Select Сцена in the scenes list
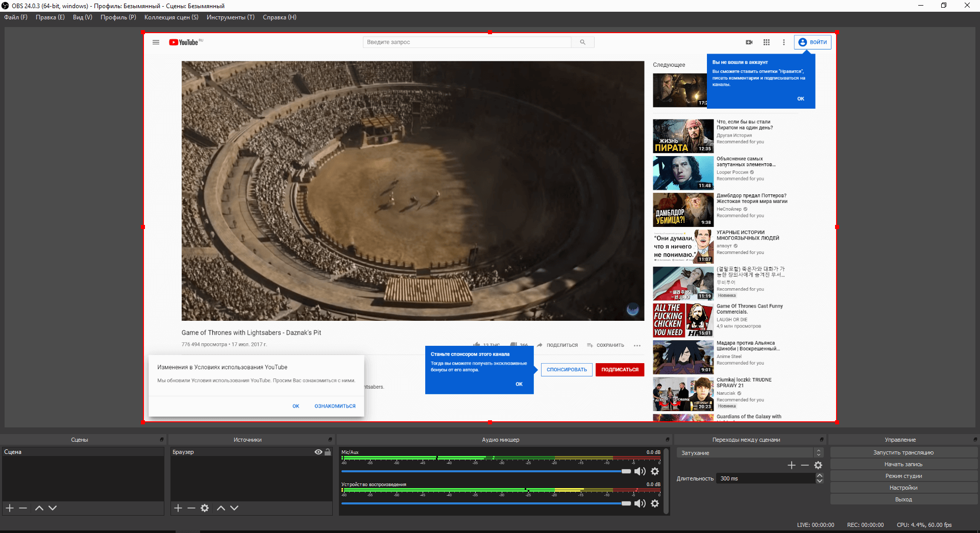The width and height of the screenshot is (980, 533). pyautogui.click(x=83, y=452)
